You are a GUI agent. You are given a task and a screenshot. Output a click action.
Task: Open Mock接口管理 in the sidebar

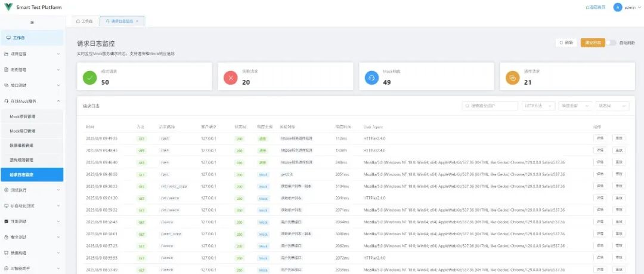(32, 131)
